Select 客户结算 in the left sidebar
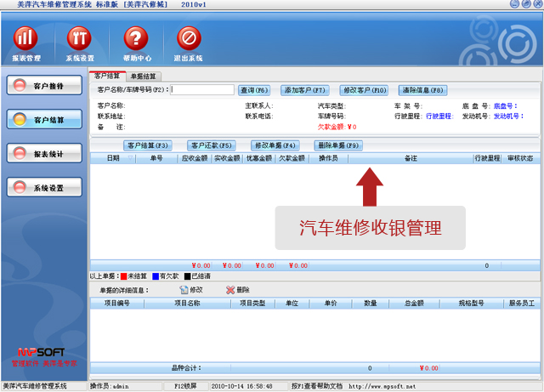 pyautogui.click(x=44, y=120)
